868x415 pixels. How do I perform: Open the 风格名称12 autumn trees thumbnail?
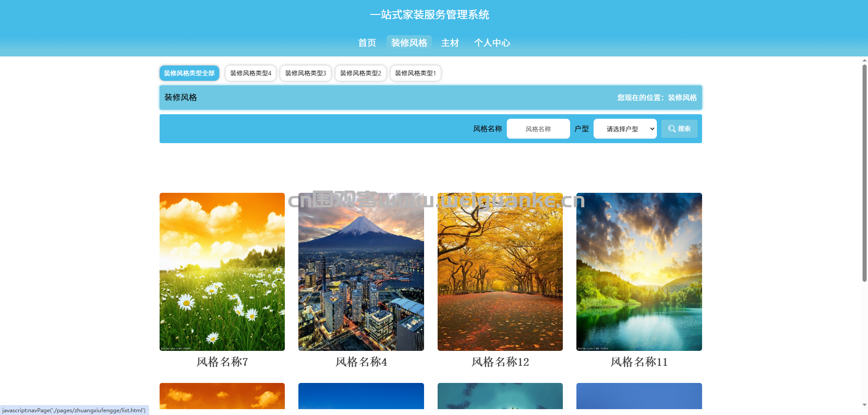(500, 272)
